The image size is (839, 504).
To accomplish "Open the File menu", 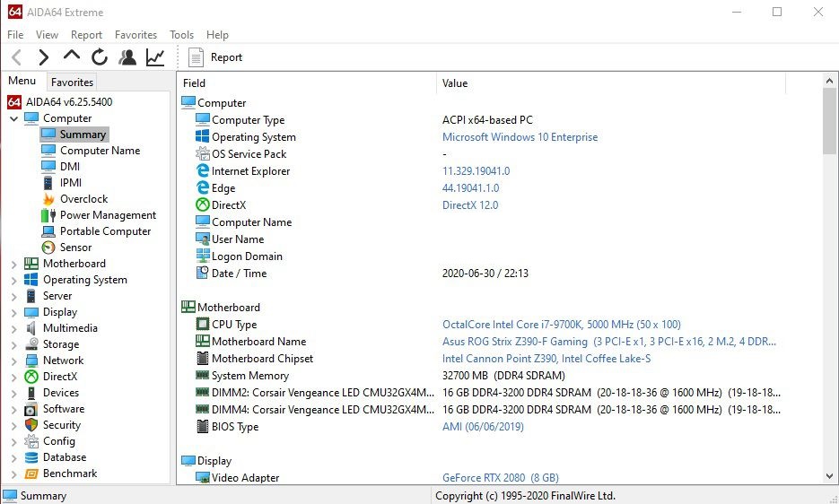I will [x=15, y=35].
